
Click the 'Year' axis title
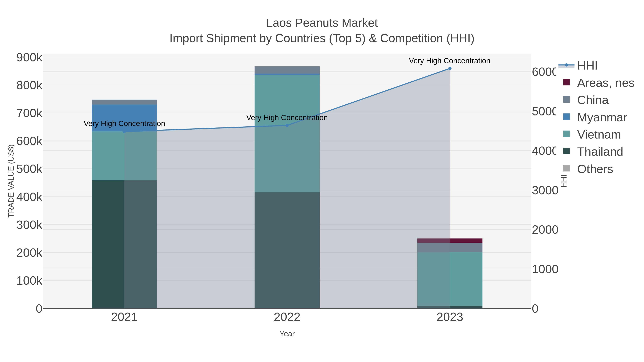tap(287, 334)
